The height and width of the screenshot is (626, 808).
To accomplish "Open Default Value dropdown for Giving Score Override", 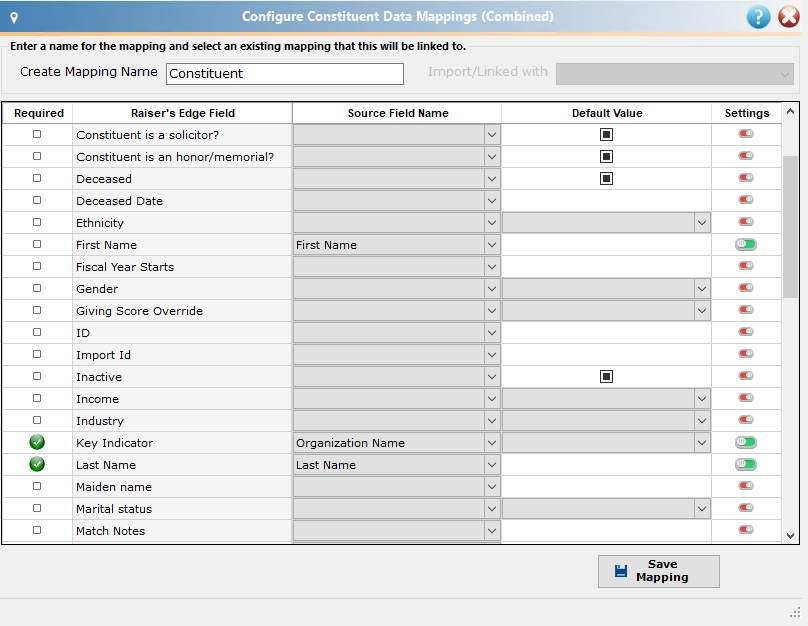I will (x=702, y=311).
